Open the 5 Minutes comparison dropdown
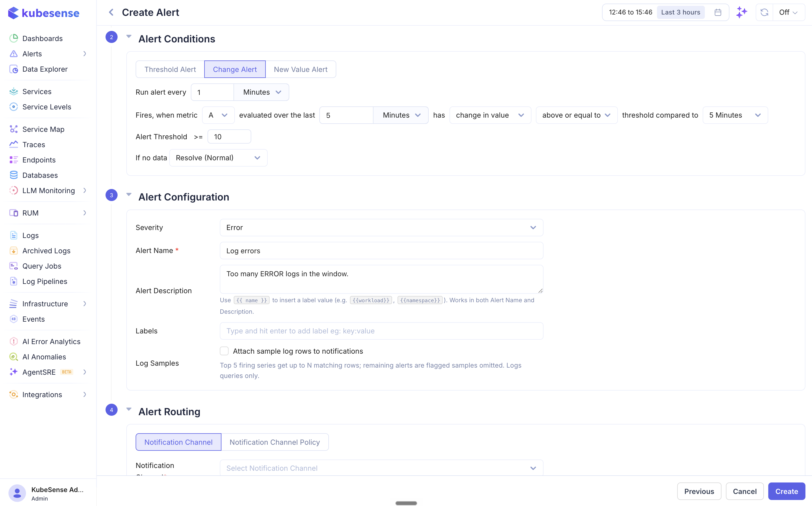This screenshot has width=812, height=506. tap(735, 115)
